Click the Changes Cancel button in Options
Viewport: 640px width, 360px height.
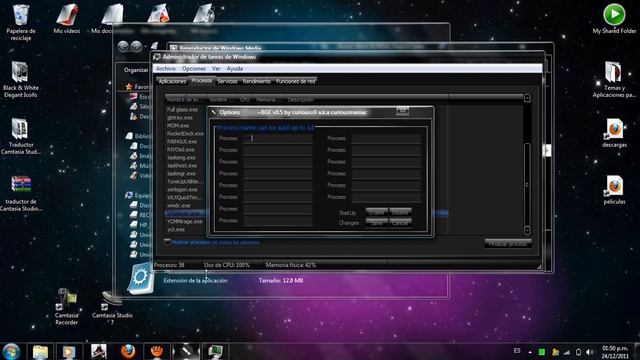point(400,223)
